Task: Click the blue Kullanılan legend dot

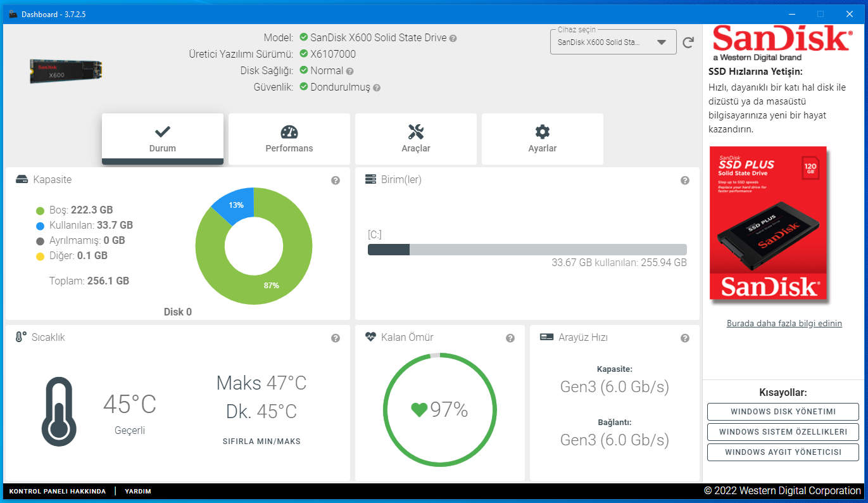Action: [40, 226]
